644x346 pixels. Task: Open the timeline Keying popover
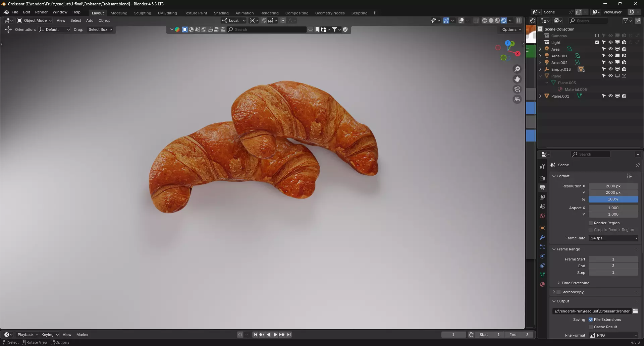50,335
